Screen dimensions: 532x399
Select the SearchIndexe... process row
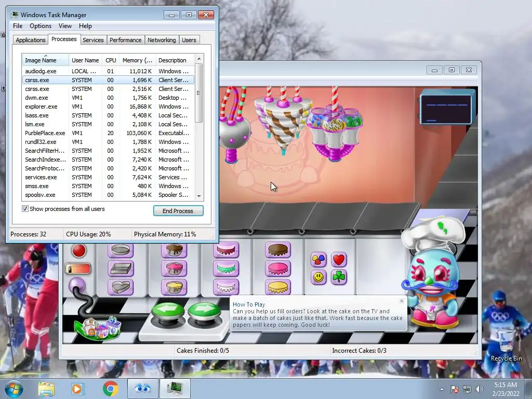108,159
